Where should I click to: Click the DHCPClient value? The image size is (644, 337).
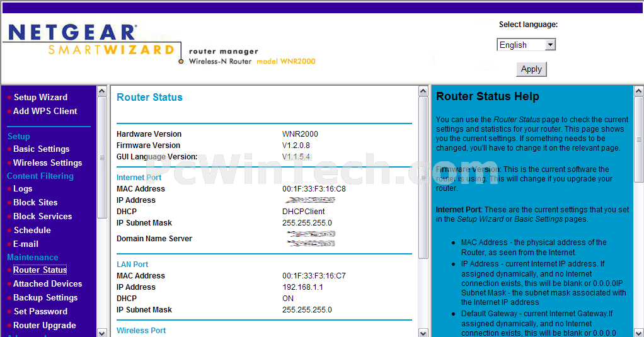pyautogui.click(x=304, y=212)
